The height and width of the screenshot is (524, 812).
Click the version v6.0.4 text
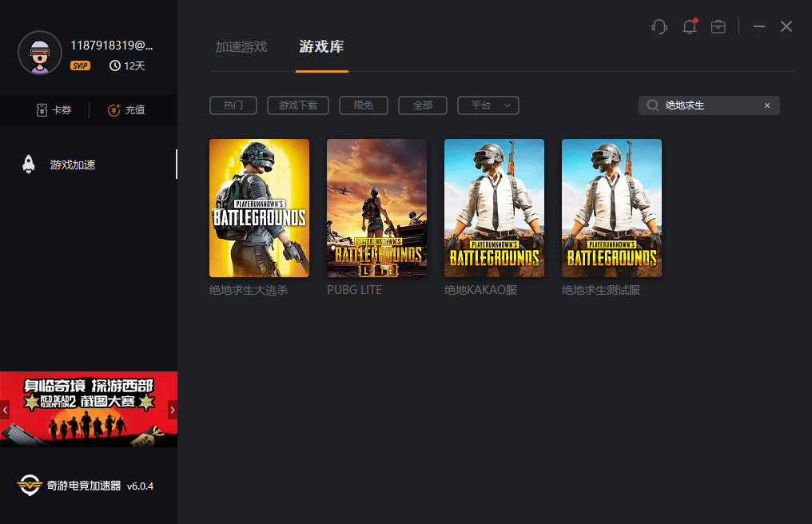pyautogui.click(x=141, y=486)
